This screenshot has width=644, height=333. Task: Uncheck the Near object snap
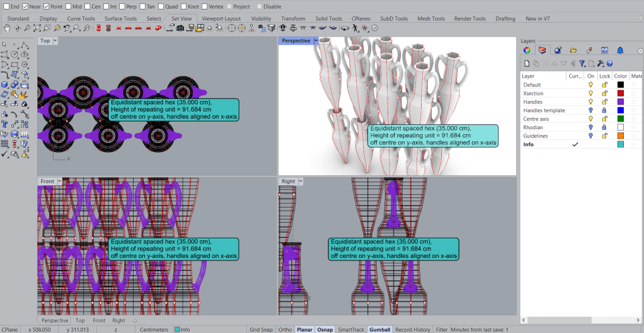point(25,6)
